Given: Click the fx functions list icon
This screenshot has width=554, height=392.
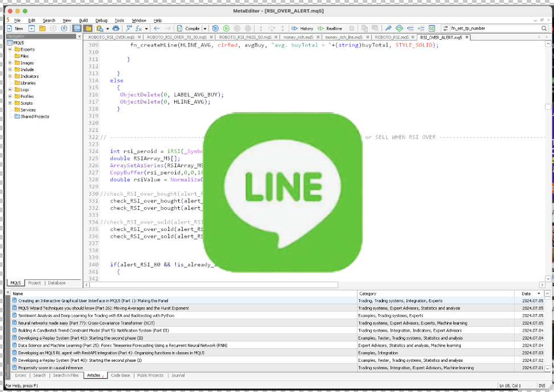Looking at the screenshot, I should 138,28.
